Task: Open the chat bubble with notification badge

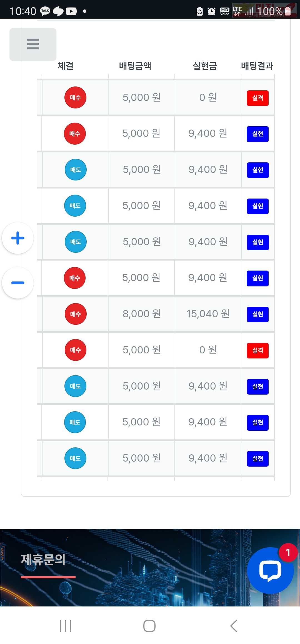Action: pyautogui.click(x=270, y=570)
